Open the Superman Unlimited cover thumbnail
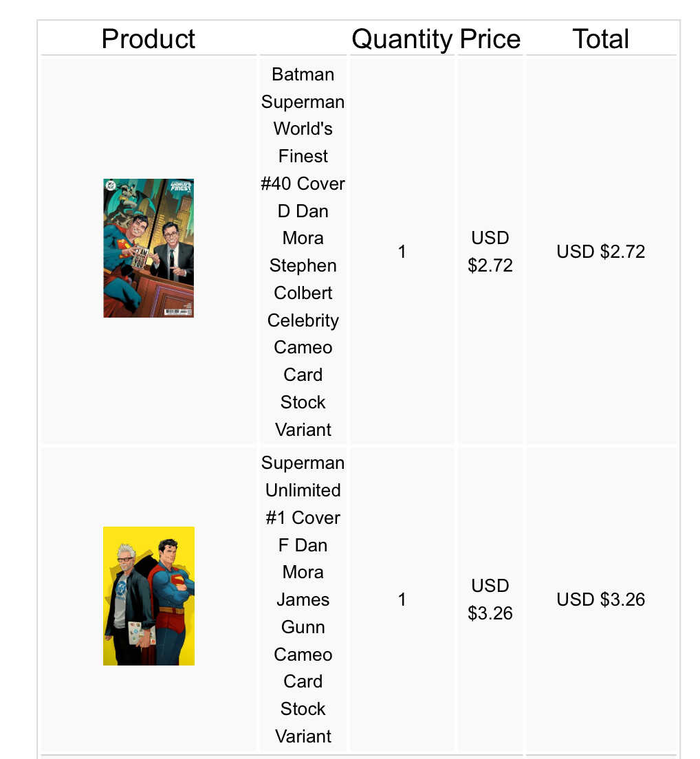The height and width of the screenshot is (759, 700). (149, 596)
